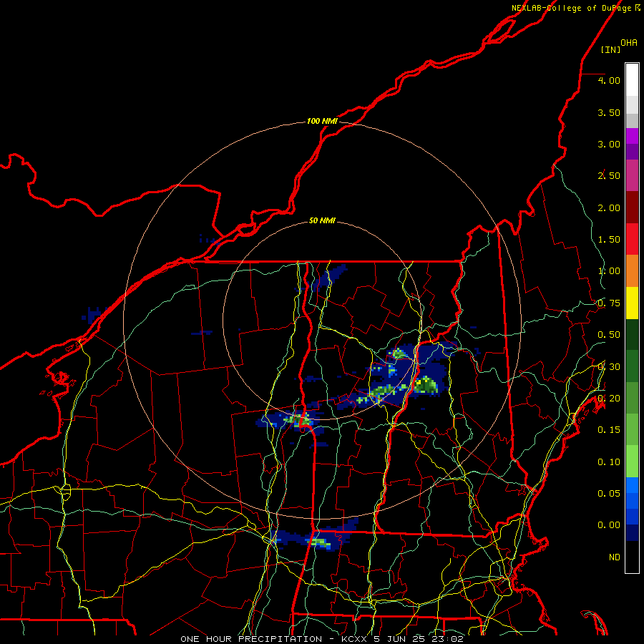The width and height of the screenshot is (644, 644).
Task: Click the 100 NMI range ring label
Action: click(322, 121)
